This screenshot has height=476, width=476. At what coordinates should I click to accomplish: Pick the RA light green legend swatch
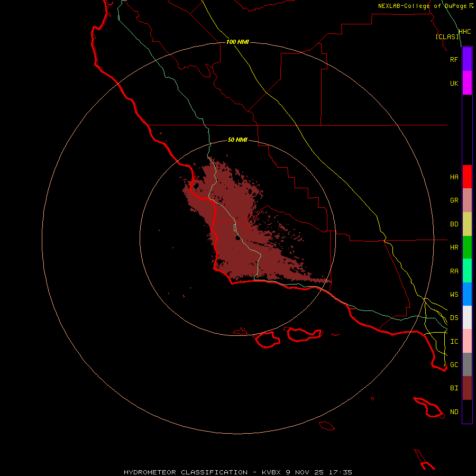click(467, 271)
